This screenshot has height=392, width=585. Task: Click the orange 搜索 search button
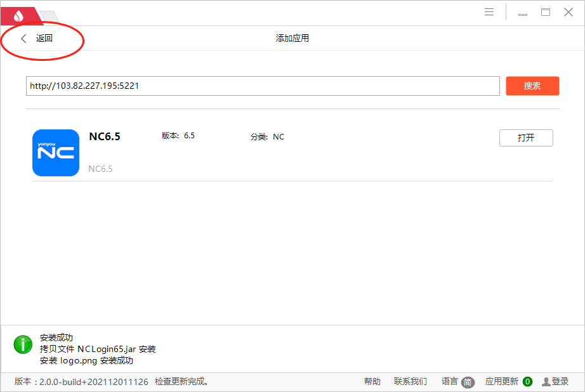(x=532, y=86)
